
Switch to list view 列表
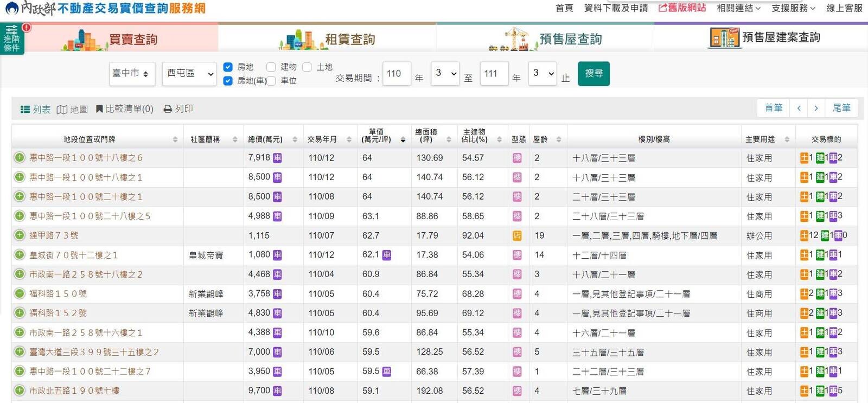coord(35,109)
